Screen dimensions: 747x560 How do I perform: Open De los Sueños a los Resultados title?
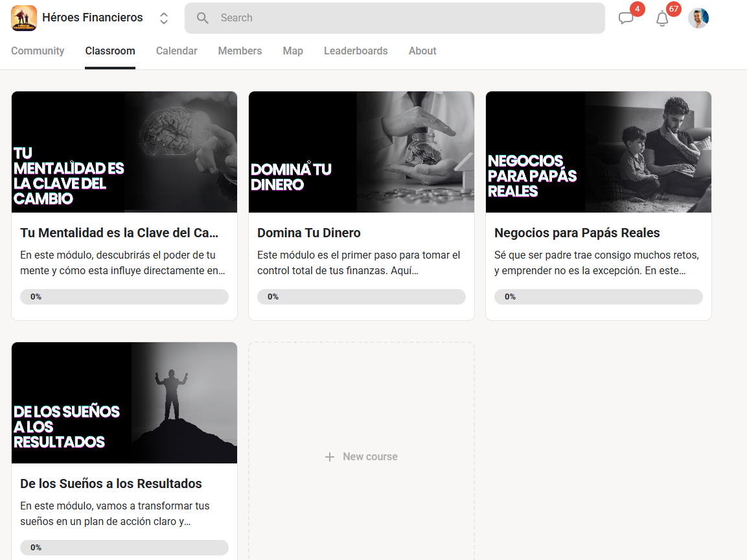point(111,484)
